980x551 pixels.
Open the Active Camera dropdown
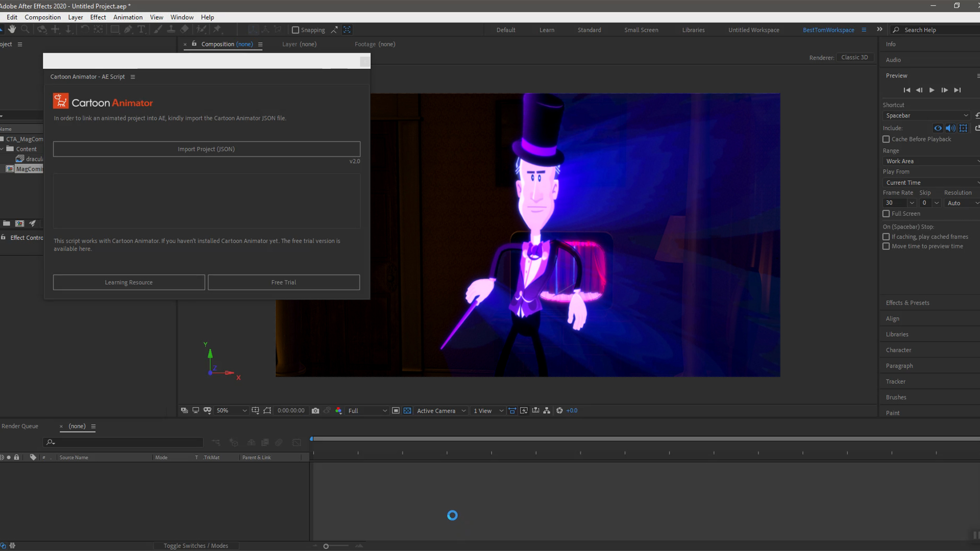(x=441, y=411)
